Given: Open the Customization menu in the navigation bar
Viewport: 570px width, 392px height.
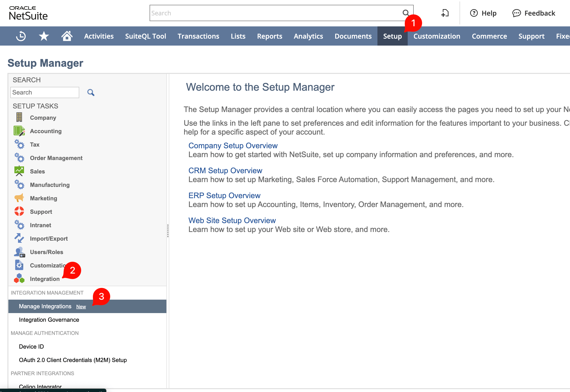Looking at the screenshot, I should 437,36.
